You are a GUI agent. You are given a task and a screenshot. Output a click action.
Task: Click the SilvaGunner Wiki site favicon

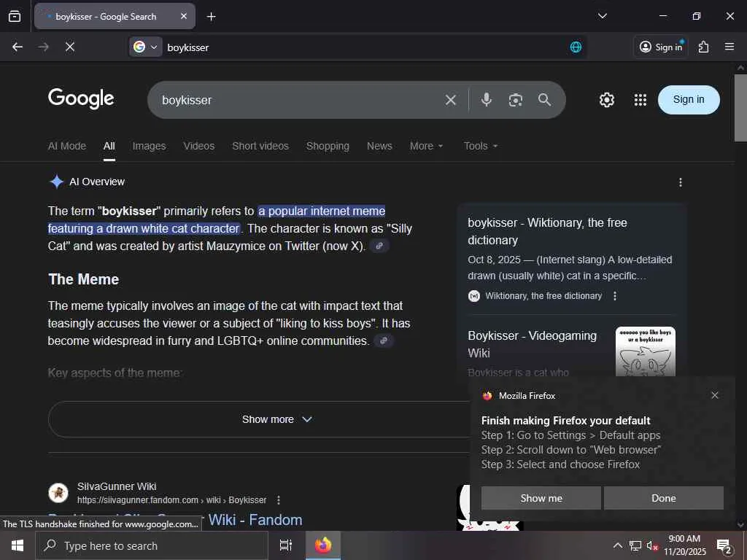coord(58,493)
